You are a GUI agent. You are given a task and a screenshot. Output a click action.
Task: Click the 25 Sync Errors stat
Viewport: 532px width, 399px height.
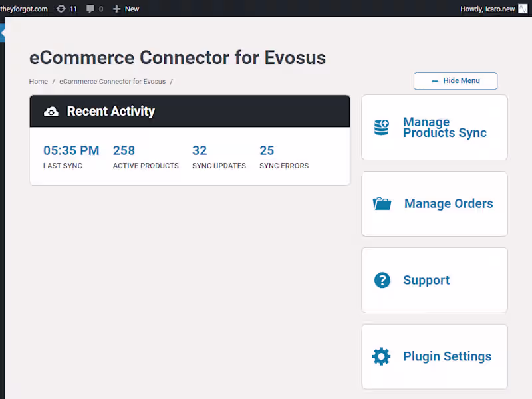click(x=267, y=150)
